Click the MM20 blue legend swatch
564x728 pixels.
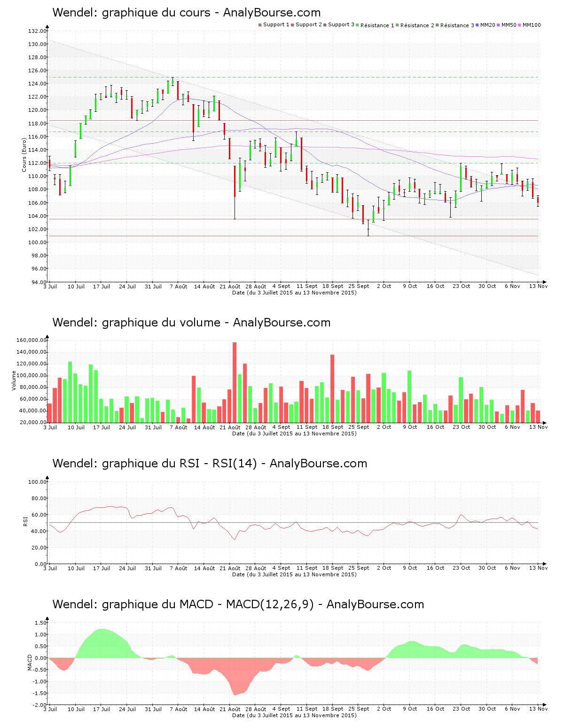[477, 25]
